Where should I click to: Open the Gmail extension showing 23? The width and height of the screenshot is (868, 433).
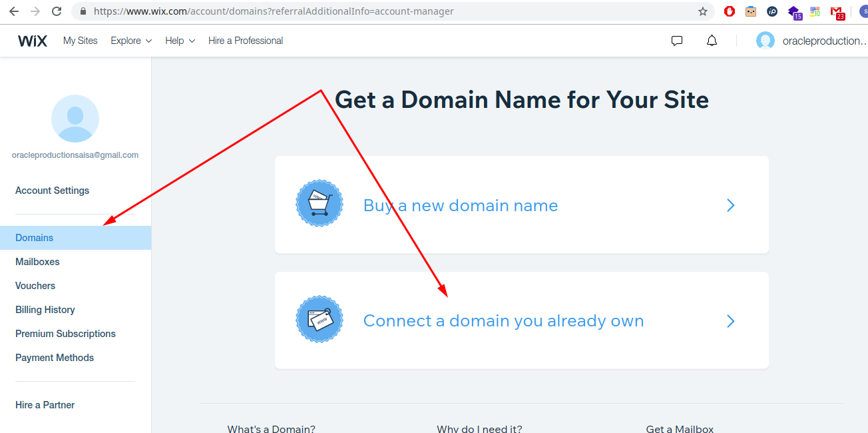pos(837,12)
